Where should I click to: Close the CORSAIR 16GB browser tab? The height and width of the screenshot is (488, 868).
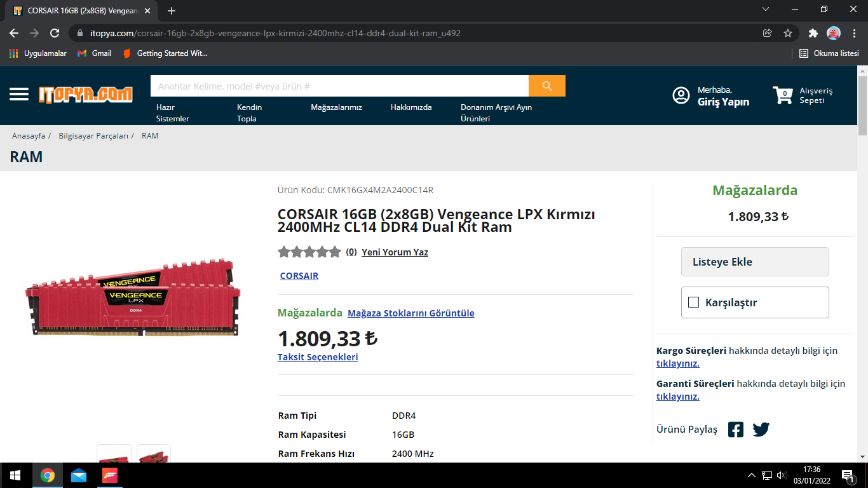point(148,11)
